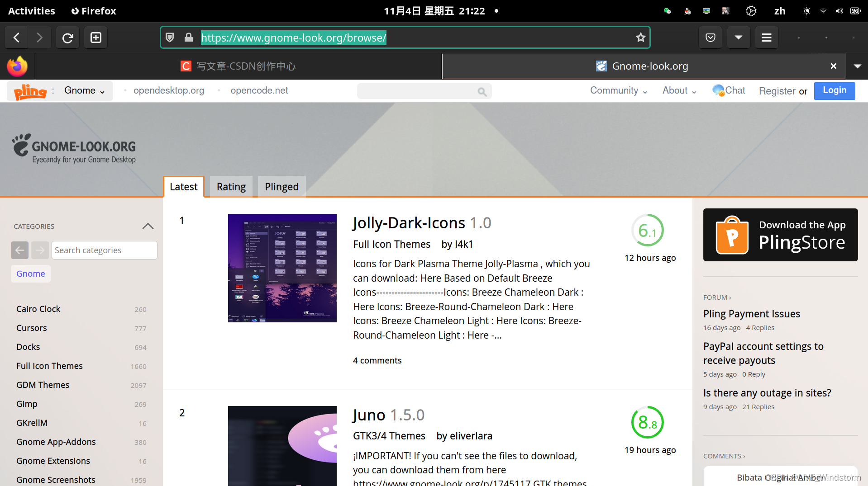Open screen brightness indicator
The height and width of the screenshot is (486, 868).
coord(806,11)
